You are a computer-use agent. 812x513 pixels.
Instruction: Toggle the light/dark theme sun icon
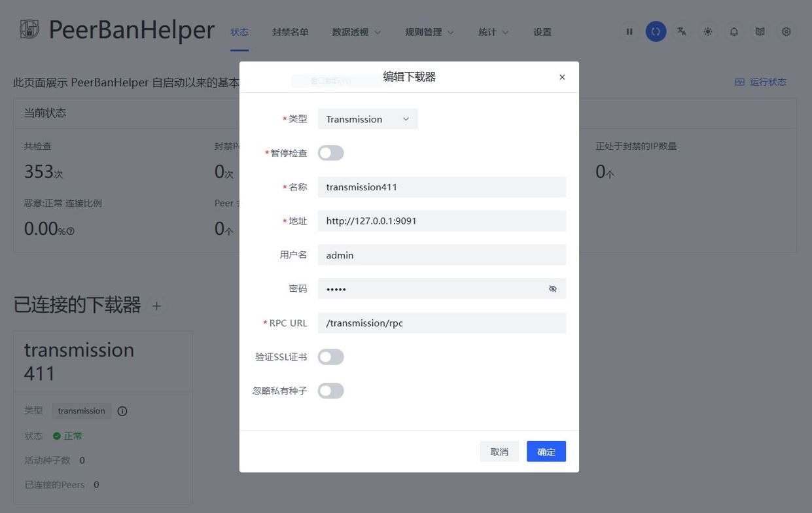(x=708, y=31)
